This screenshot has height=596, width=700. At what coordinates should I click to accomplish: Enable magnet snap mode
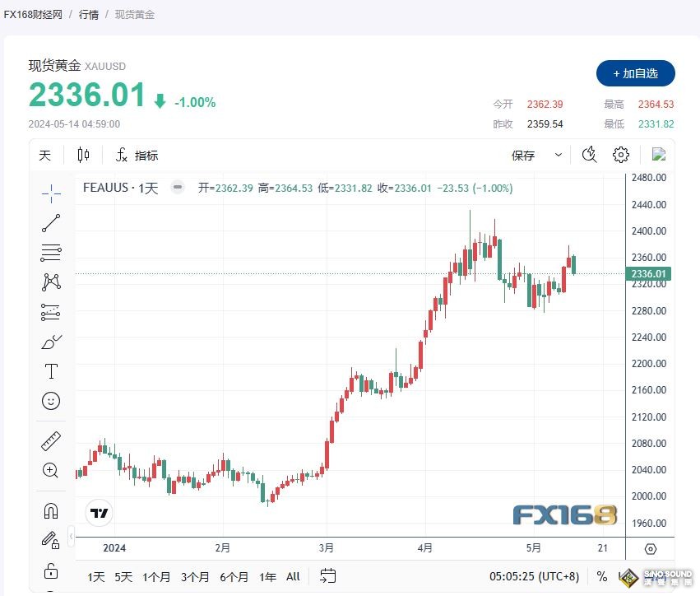click(x=50, y=509)
